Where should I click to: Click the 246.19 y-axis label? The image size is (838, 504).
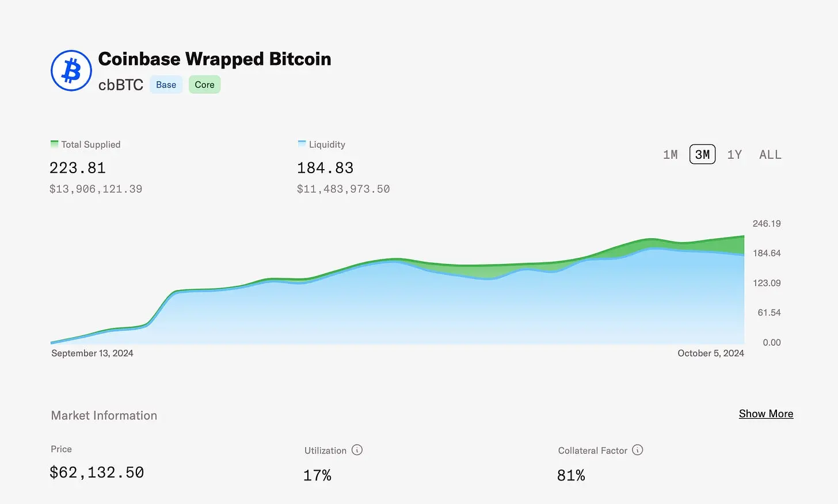point(767,224)
